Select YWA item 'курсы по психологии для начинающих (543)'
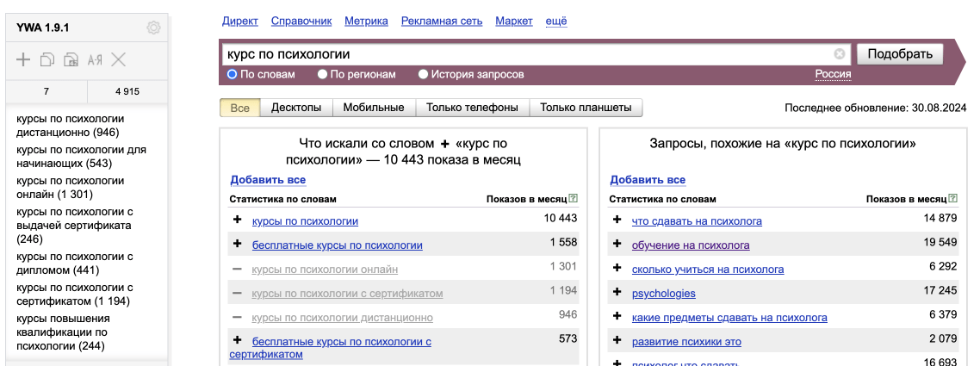This screenshot has height=366, width=980. pyautogui.click(x=81, y=157)
